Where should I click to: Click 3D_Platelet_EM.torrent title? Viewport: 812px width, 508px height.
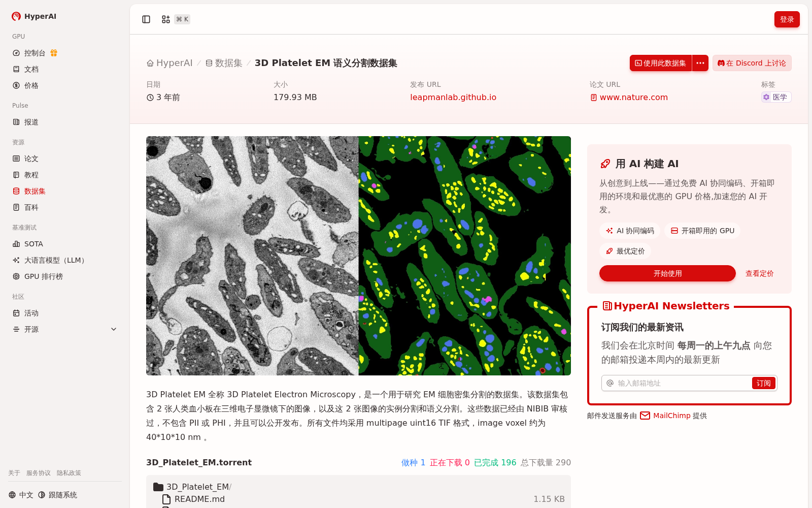click(x=199, y=462)
